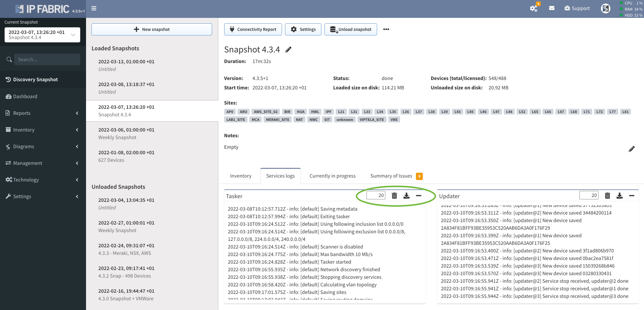644x310 pixels.
Task: Select loaded snapshot 2022-03-08, 13:18:37
Action: click(x=152, y=88)
